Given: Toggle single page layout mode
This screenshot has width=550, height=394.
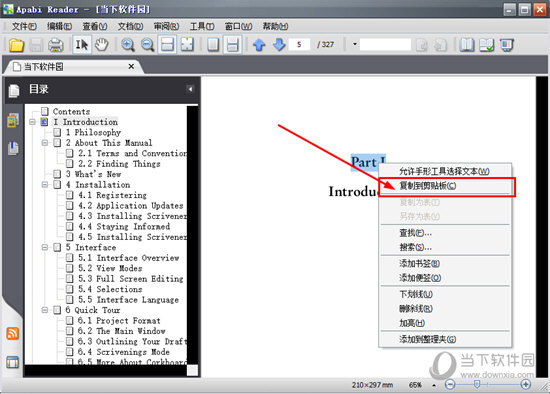Looking at the screenshot, I should pyautogui.click(x=213, y=45).
